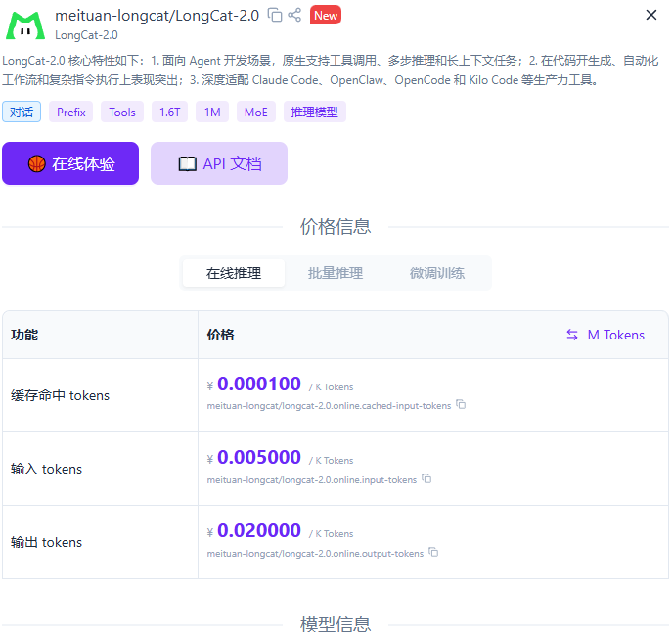Viewport: 672px width, 632px height.
Task: Click the price 0.000100
Action: coord(259,384)
